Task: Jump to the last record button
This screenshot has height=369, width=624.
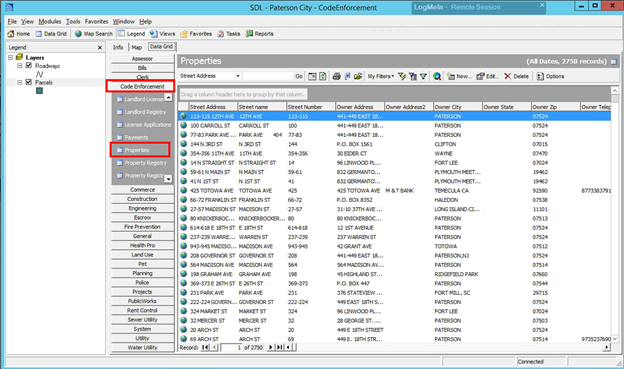Action: [x=279, y=347]
